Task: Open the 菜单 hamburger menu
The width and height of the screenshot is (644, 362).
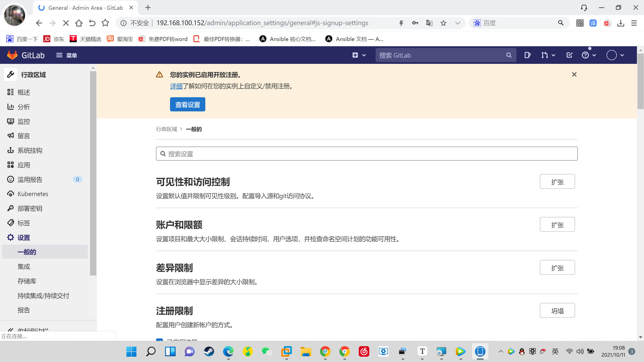Action: click(66, 55)
